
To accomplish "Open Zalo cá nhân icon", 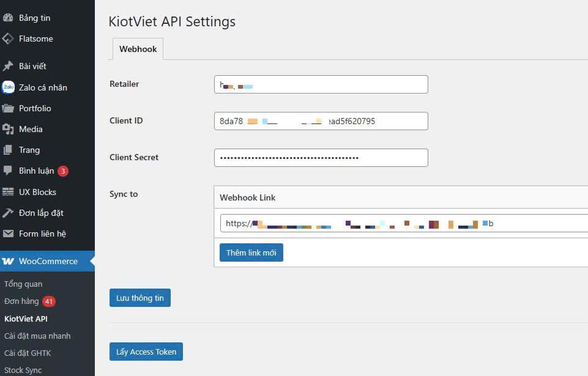I will point(8,87).
